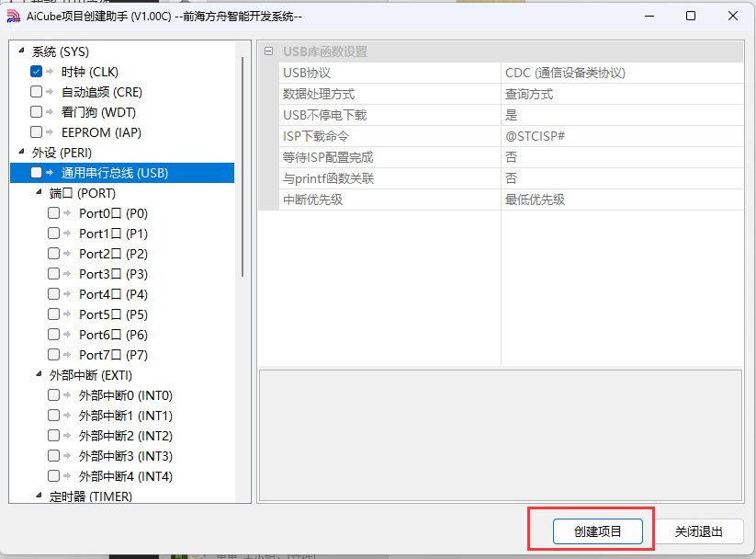This screenshot has width=756, height=559.
Task: Click the arrow icon beside 通用串行总线 (USB)
Action: tap(50, 172)
